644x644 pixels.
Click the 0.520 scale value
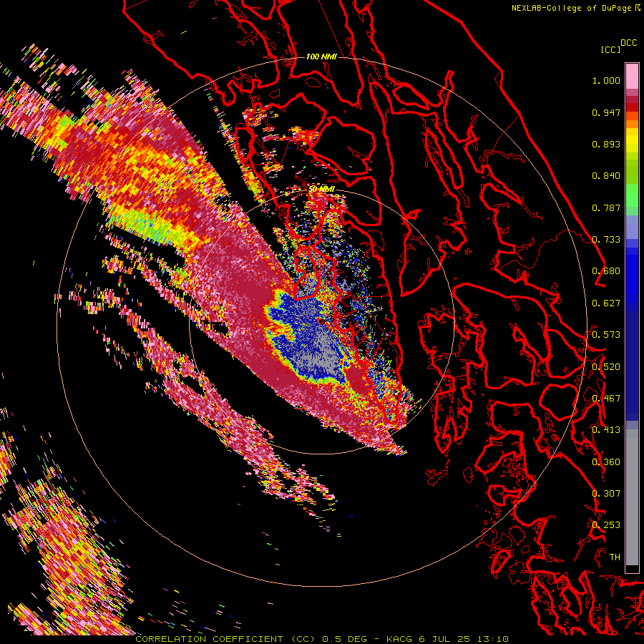(606, 367)
